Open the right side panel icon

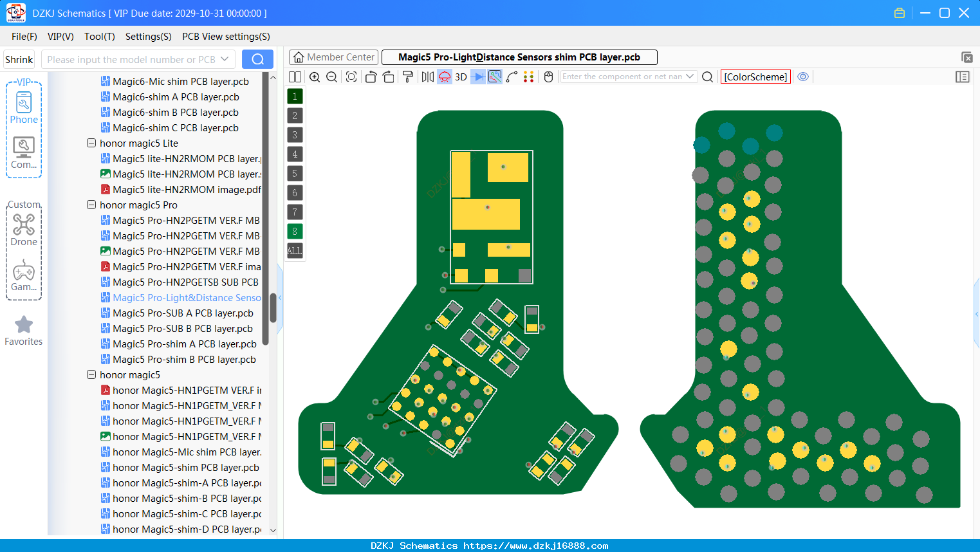[x=963, y=77]
